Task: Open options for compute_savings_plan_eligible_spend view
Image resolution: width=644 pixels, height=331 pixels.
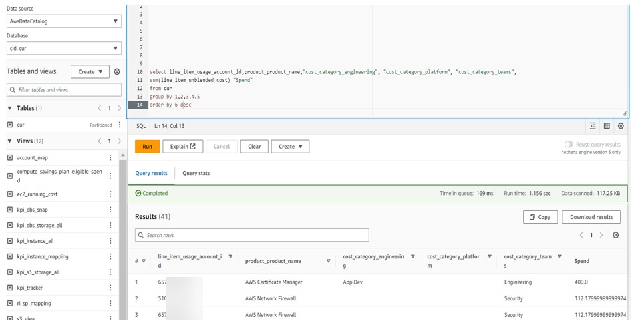Action: coord(110,176)
